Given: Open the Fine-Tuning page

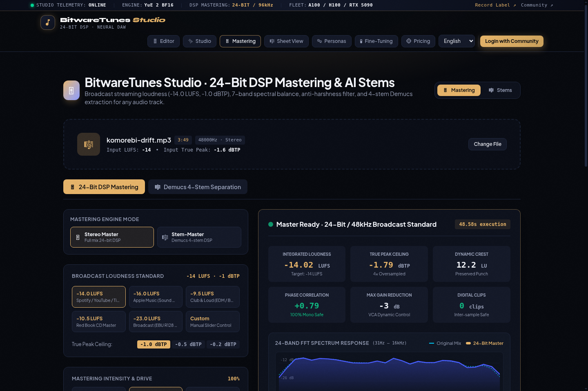Looking at the screenshot, I should click(x=376, y=41).
